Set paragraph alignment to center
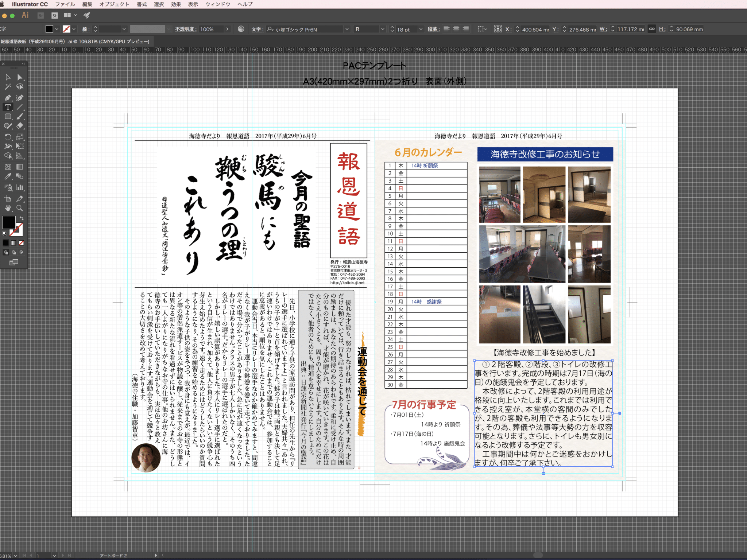The width and height of the screenshot is (747, 560). (456, 29)
